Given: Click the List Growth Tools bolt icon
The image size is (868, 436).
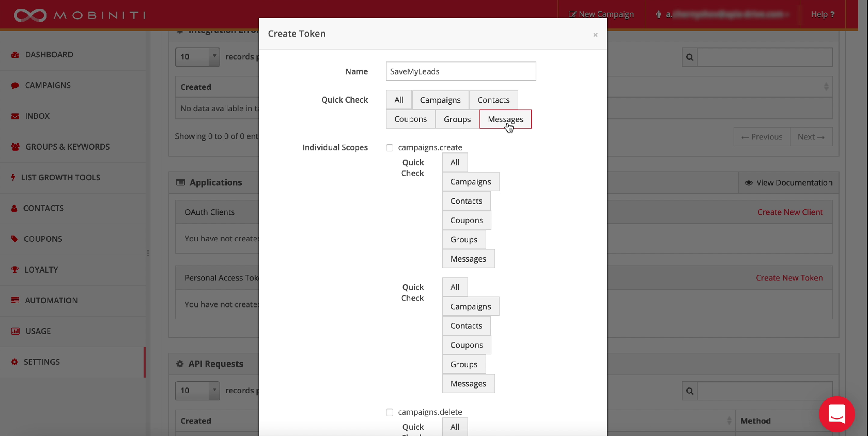Looking at the screenshot, I should click(13, 178).
